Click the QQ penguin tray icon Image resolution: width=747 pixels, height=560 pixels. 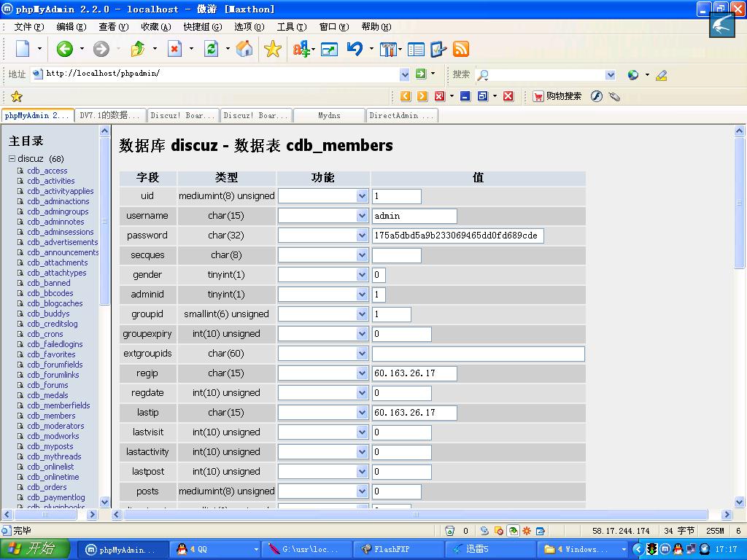click(x=678, y=549)
